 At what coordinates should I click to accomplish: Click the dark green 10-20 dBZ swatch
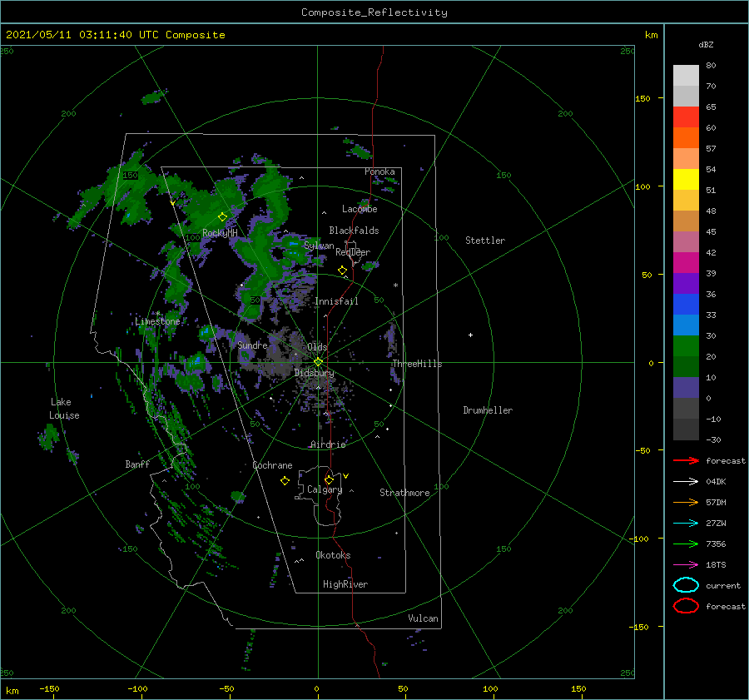(686, 367)
